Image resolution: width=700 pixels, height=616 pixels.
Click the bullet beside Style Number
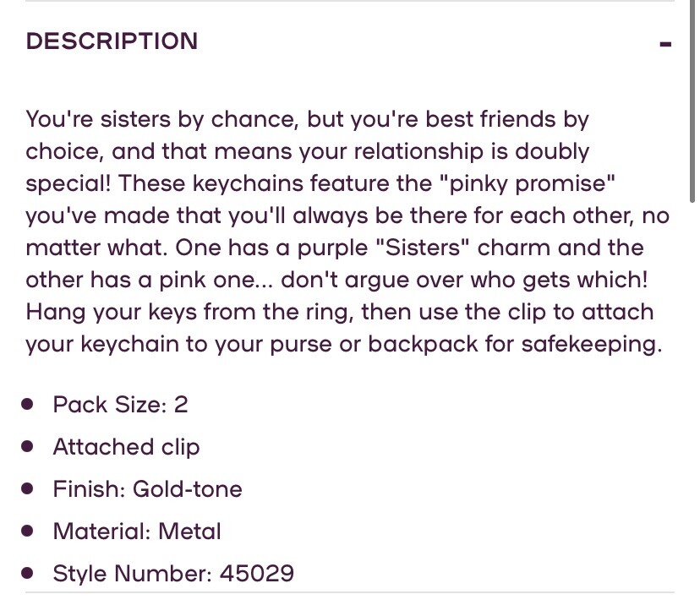28,574
